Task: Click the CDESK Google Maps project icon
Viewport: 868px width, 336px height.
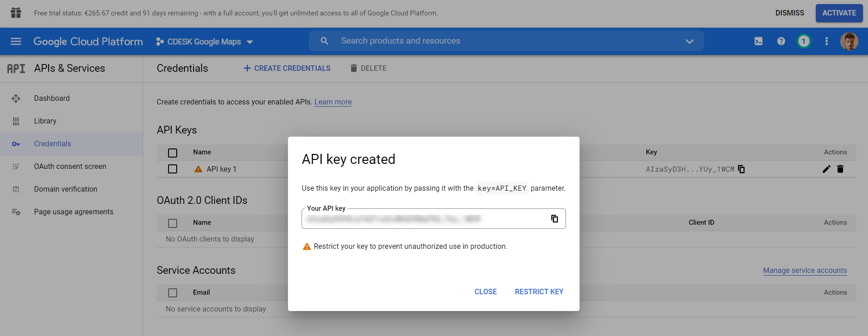Action: (159, 42)
